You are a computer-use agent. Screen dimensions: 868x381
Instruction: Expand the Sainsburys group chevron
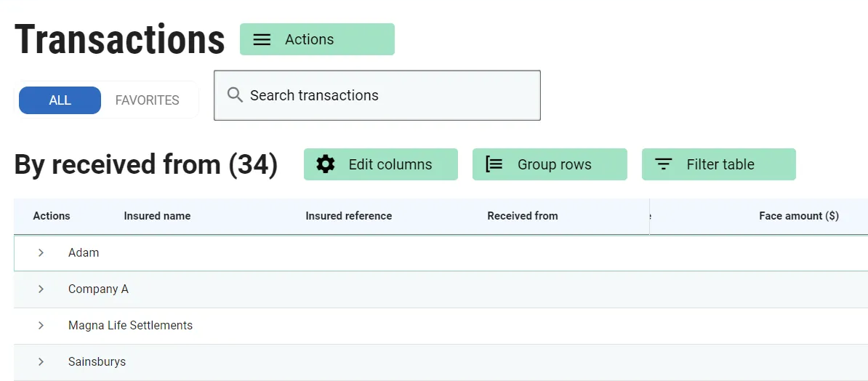click(x=41, y=362)
